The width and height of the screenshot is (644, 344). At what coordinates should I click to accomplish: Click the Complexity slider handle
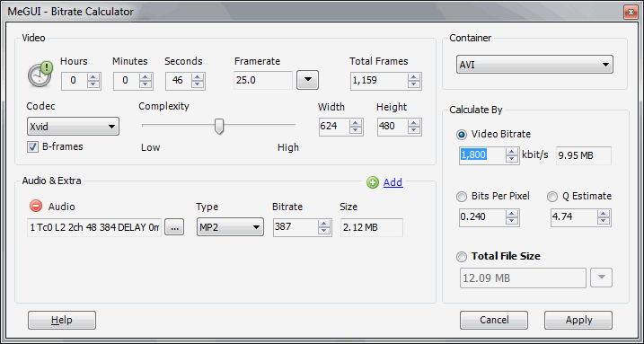tap(219, 126)
